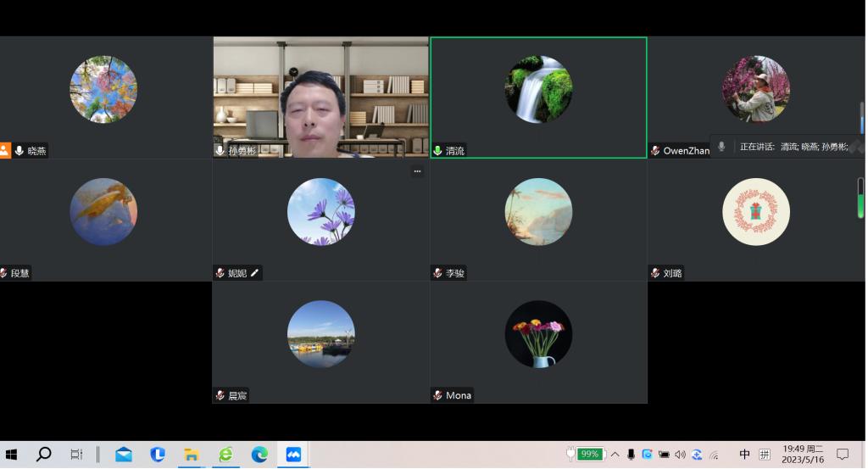Click the more options dots on 妮妮's tile
The height and width of the screenshot is (469, 868).
click(x=417, y=171)
